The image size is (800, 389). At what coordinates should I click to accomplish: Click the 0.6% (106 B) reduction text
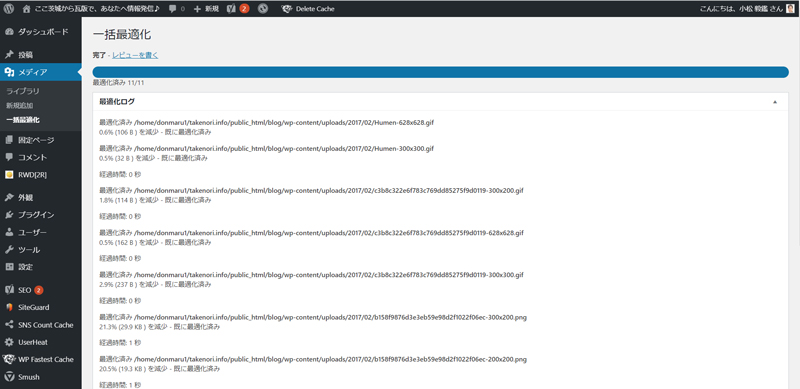pyautogui.click(x=156, y=132)
